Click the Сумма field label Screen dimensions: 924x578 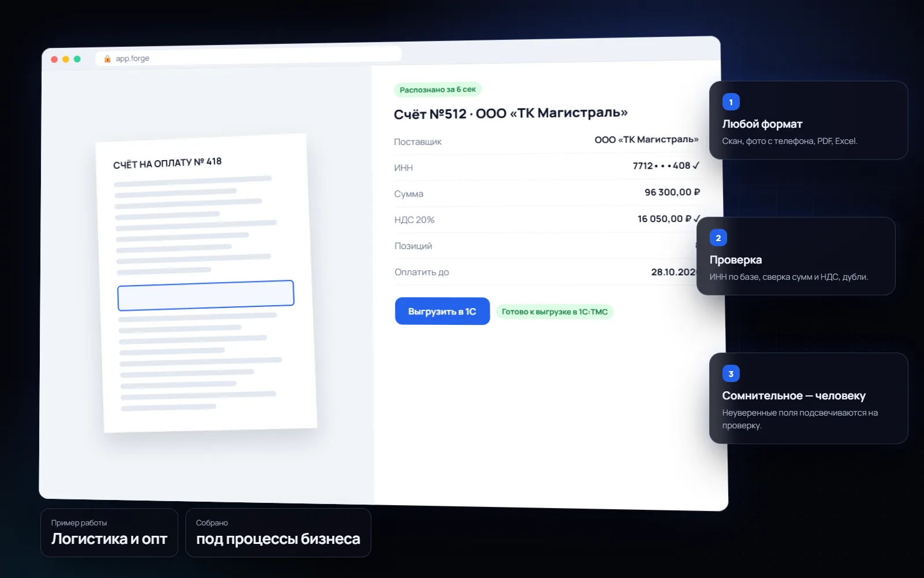[x=409, y=194]
